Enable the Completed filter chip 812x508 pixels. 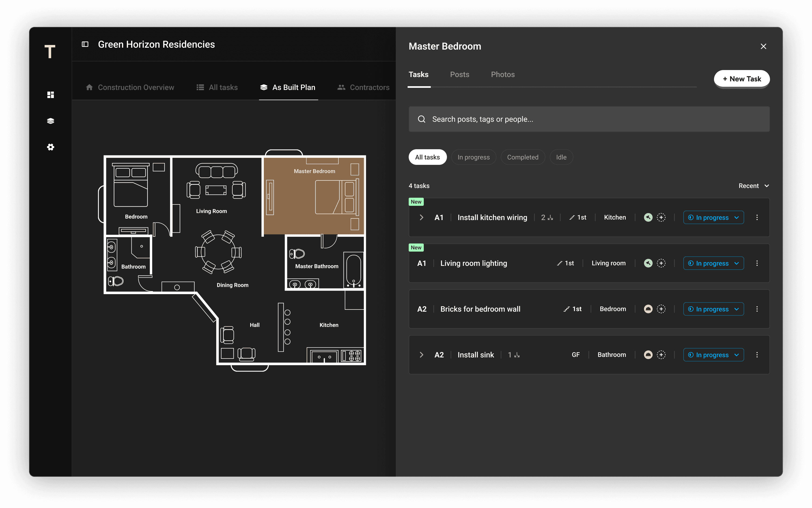[523, 157]
